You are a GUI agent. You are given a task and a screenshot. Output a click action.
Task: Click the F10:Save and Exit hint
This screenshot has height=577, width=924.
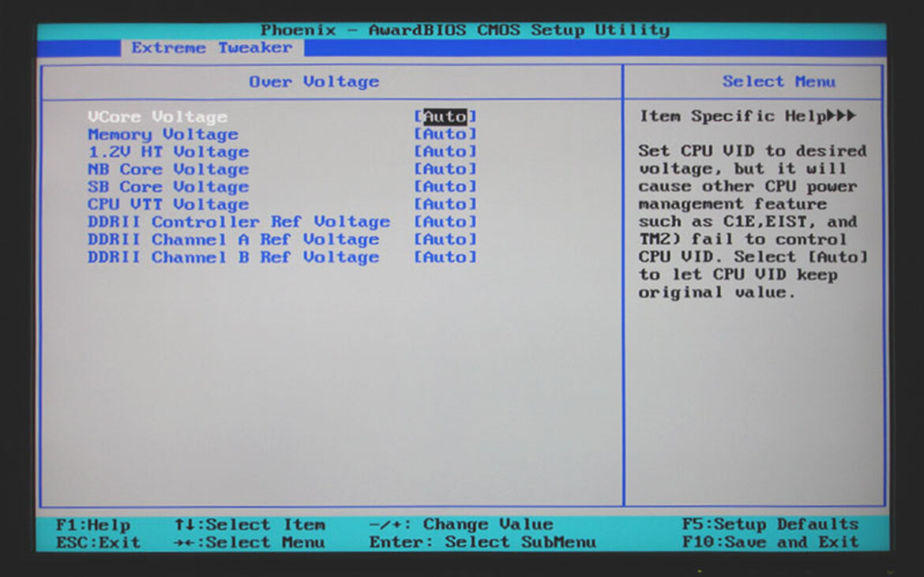pos(770,542)
